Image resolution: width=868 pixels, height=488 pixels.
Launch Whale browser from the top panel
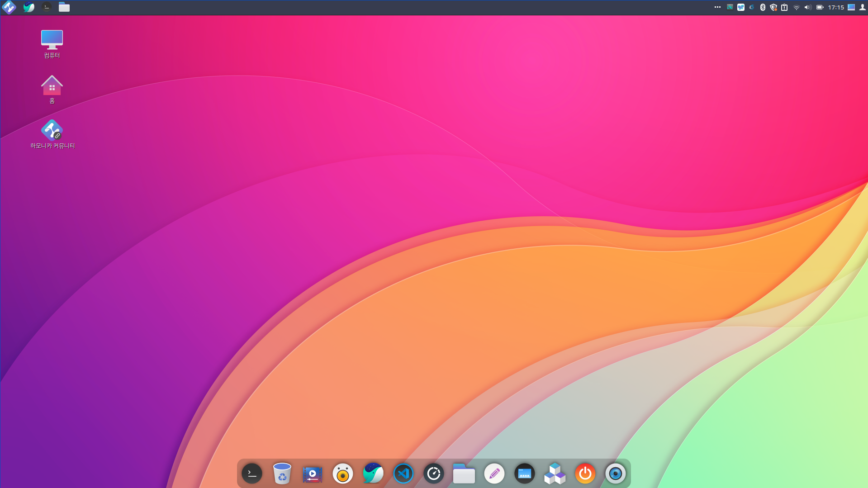click(28, 7)
